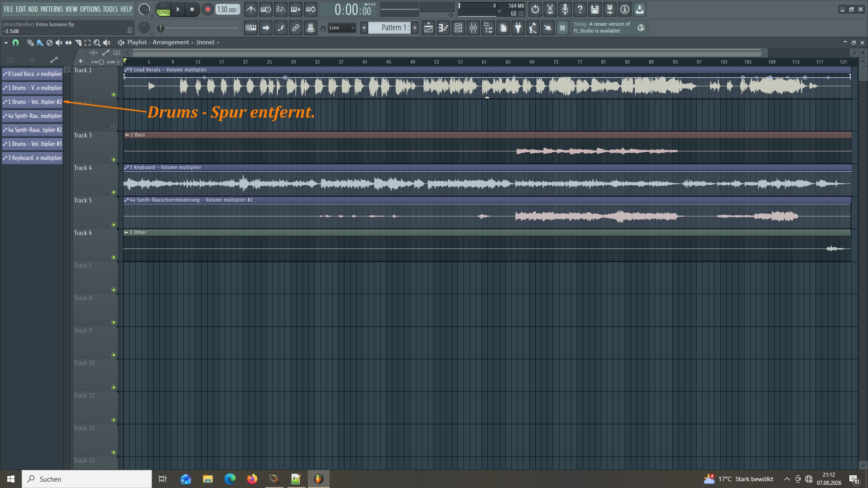Open the OPTIONS menu
Image resolution: width=868 pixels, height=488 pixels.
[x=90, y=9]
